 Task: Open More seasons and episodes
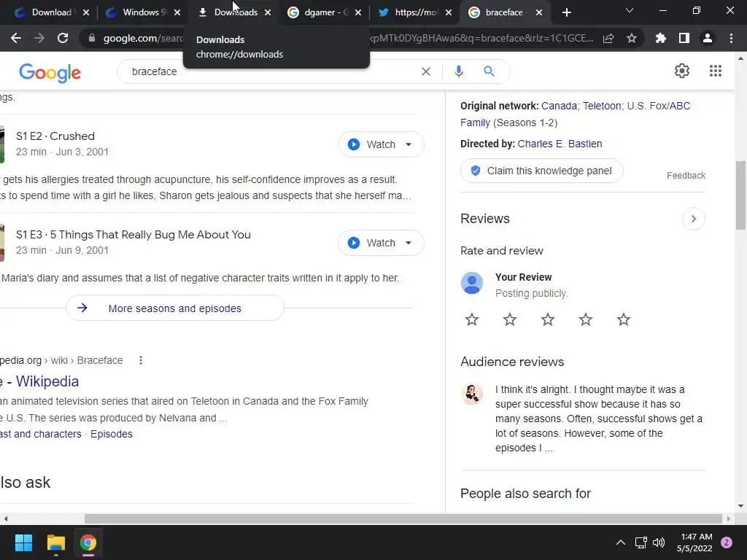click(175, 308)
